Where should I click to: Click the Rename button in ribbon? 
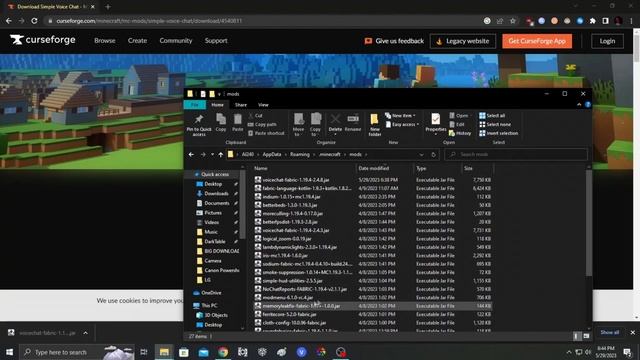click(353, 123)
